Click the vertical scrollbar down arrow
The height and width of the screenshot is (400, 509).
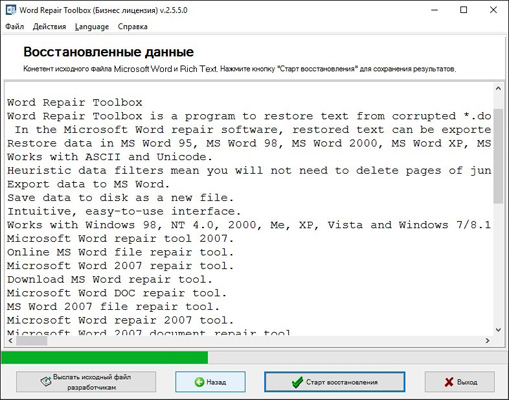pos(498,330)
